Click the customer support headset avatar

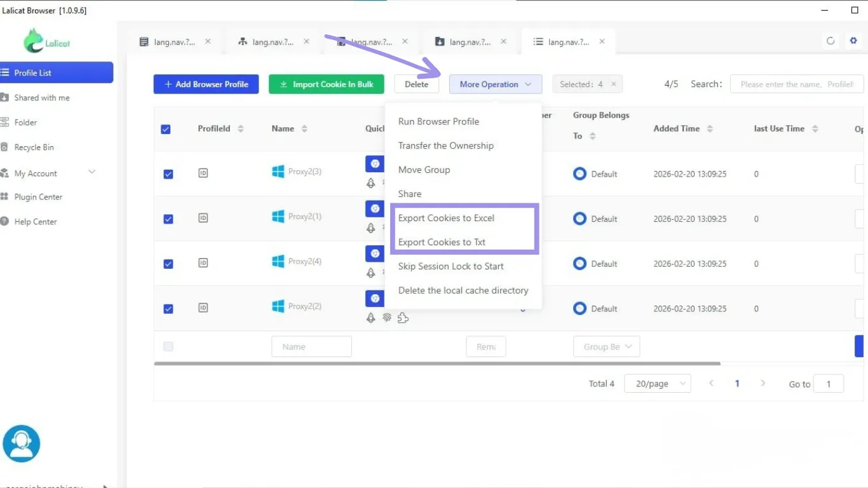22,444
